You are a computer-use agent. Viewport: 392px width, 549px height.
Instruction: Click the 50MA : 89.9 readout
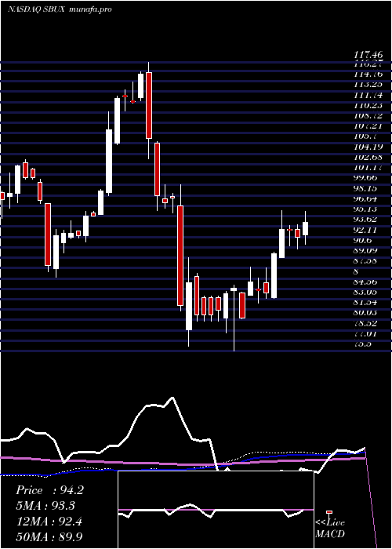point(49,536)
